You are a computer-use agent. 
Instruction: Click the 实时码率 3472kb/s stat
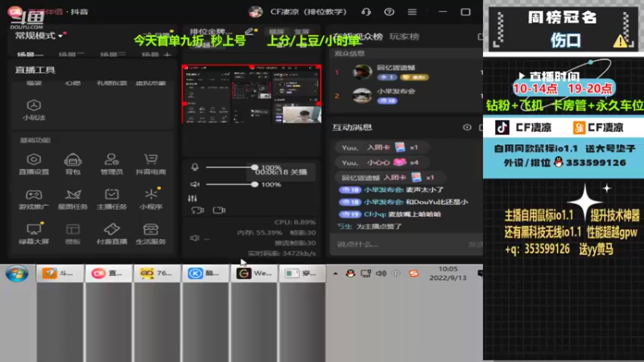tap(282, 253)
